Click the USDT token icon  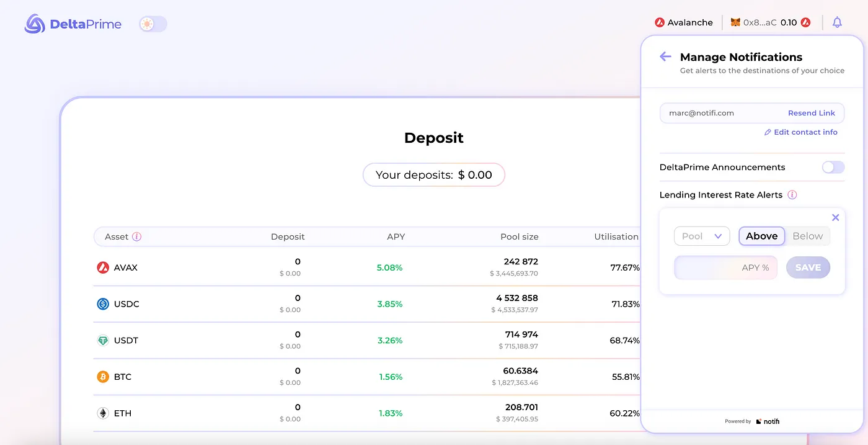coord(103,340)
